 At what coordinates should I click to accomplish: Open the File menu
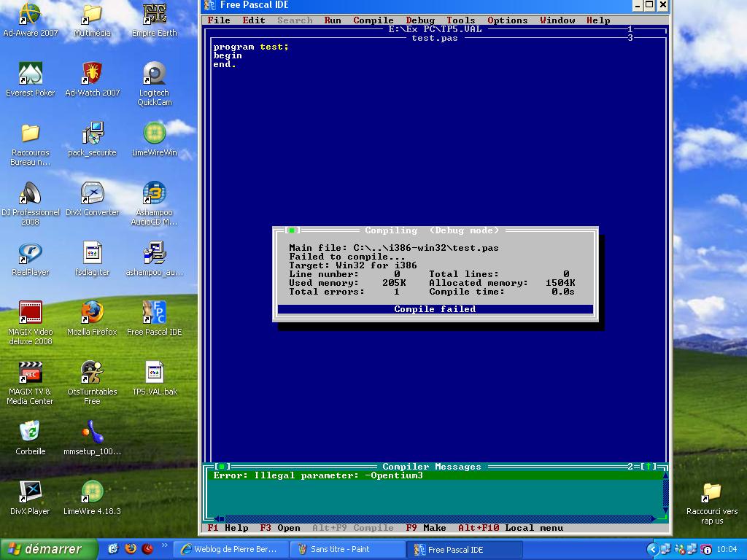(x=219, y=20)
